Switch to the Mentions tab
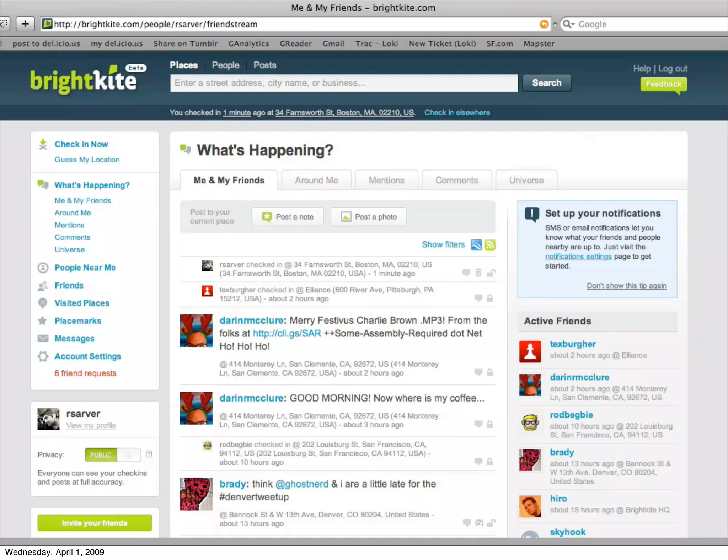Screen dimensions: 728x560 click(x=386, y=180)
